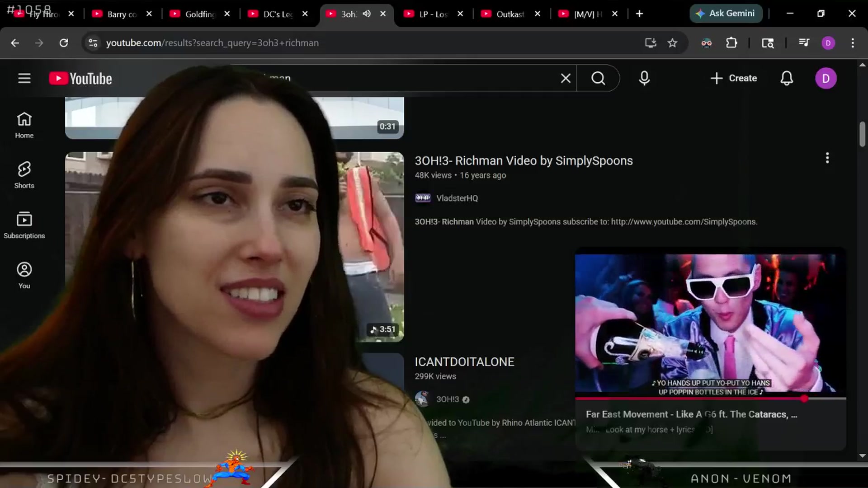Go to the YouTube logo homepage
868x488 pixels.
click(80, 79)
